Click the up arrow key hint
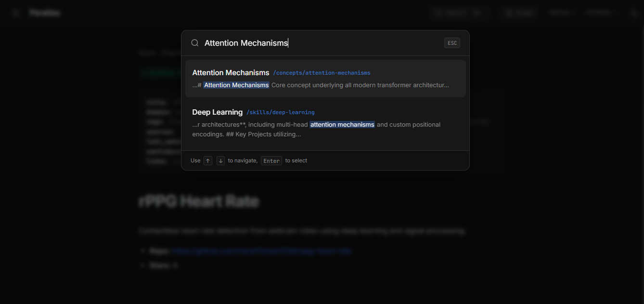Viewport: 644px width, 304px height. point(208,161)
